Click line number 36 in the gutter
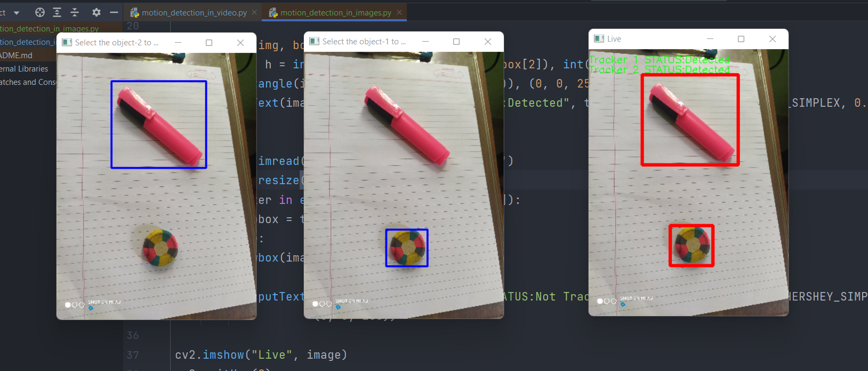 pos(133,336)
